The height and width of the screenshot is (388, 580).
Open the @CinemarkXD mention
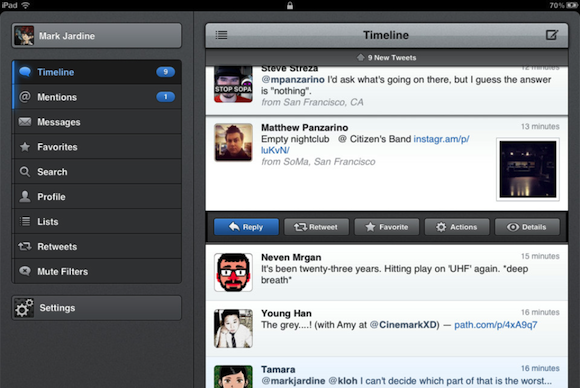(x=403, y=325)
